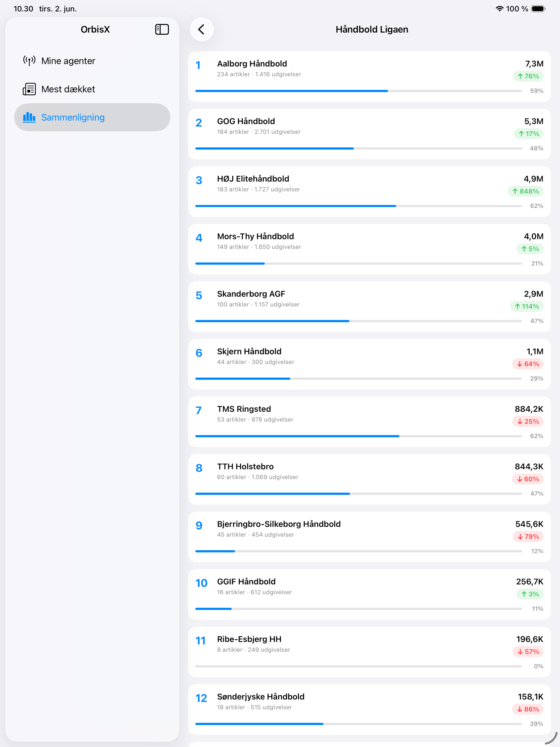Toggle the sidebar panel icon
This screenshot has width=560, height=747.
point(162,29)
